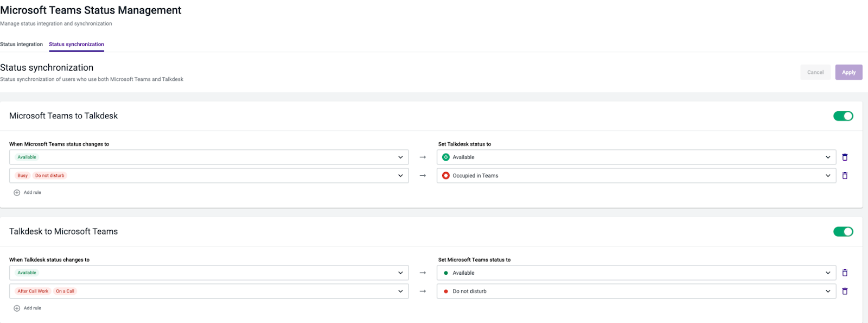868x323 pixels.
Task: Click the Busy status chip
Action: 22,176
